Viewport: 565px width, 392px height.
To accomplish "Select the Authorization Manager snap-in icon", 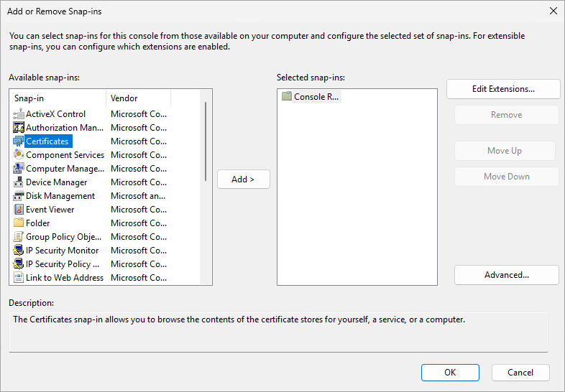I will tap(19, 128).
